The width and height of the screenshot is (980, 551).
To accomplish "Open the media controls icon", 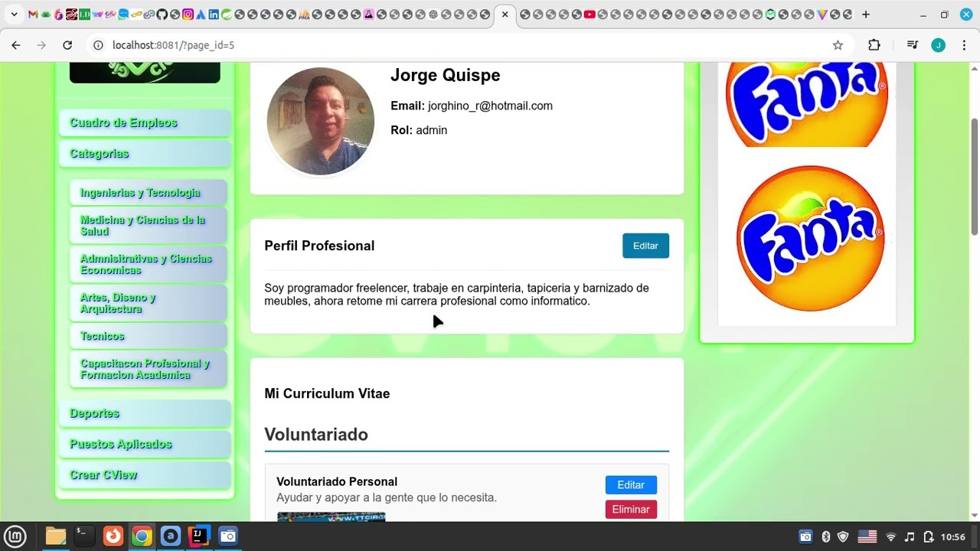I will [912, 45].
